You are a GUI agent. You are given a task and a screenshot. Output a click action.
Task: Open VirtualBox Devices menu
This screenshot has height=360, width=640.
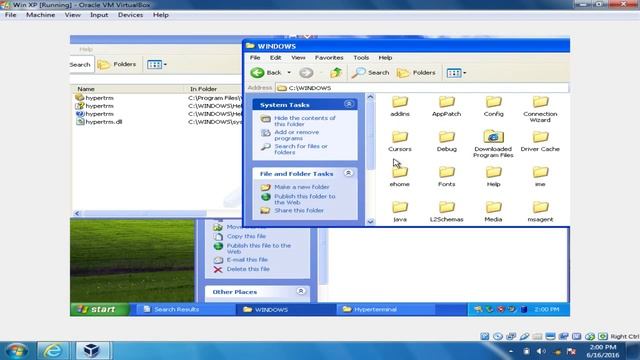pos(130,15)
